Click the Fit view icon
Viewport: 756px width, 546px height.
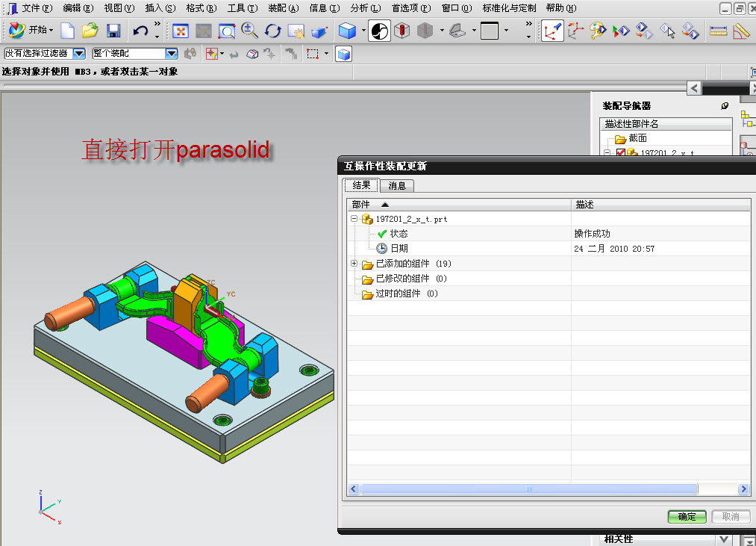(x=181, y=31)
